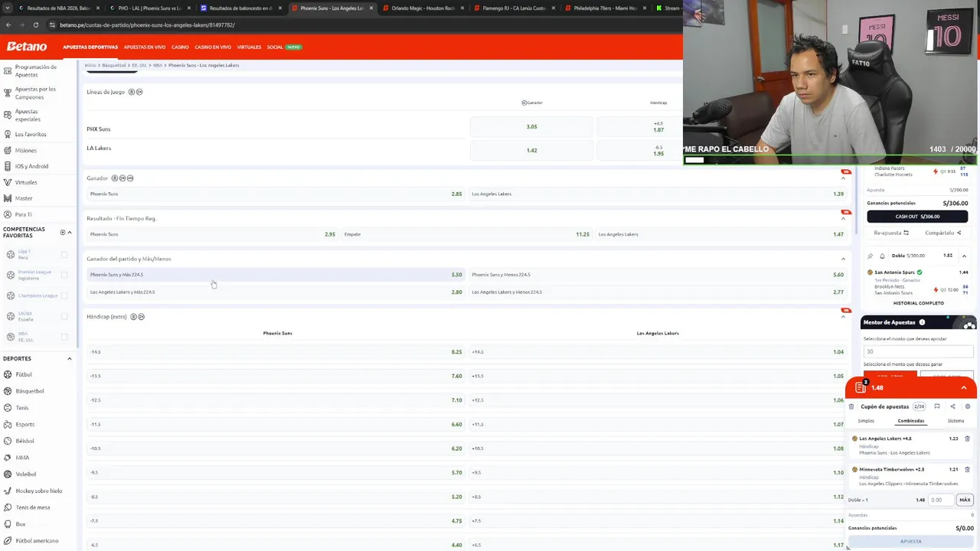The width and height of the screenshot is (980, 551).
Task: Tick Champions League favorite checkbox
Action: point(64,295)
